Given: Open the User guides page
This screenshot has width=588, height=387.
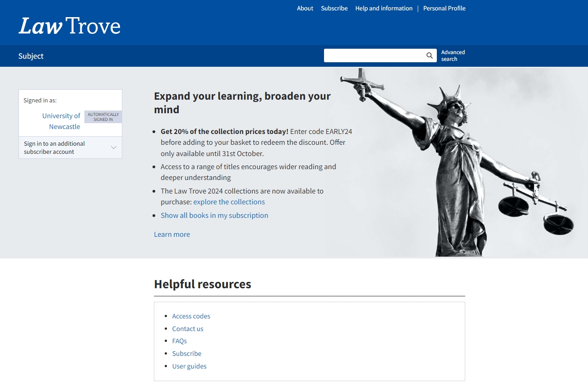Looking at the screenshot, I should coord(189,366).
